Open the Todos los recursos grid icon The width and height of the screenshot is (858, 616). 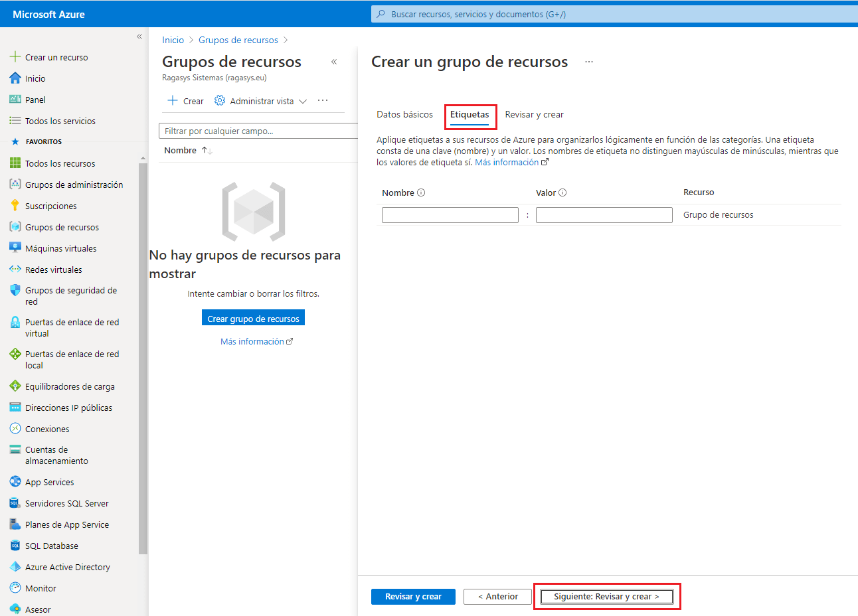(15, 163)
